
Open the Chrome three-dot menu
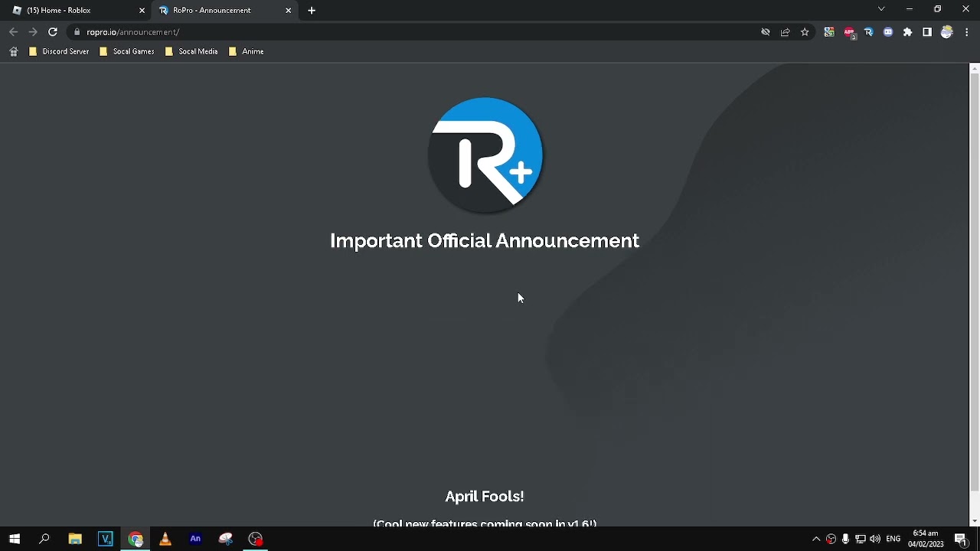[967, 32]
